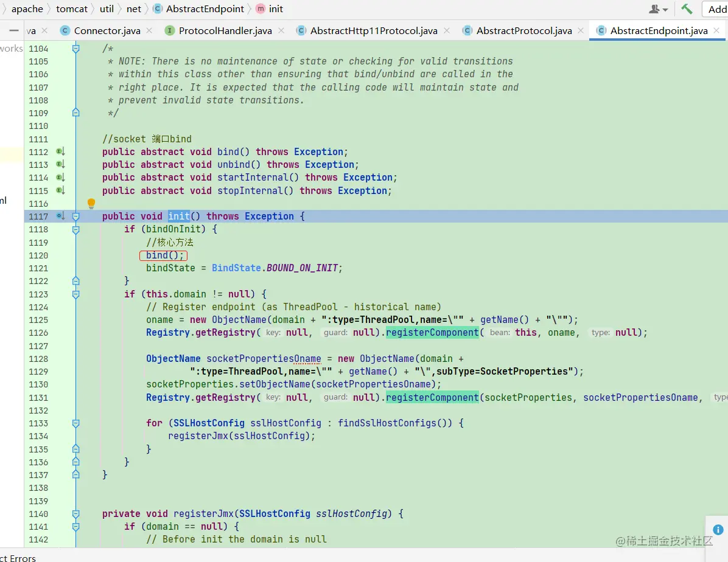The height and width of the screenshot is (562, 728).
Task: Switch to AbstractProtocol.java tab
Action: click(x=524, y=30)
